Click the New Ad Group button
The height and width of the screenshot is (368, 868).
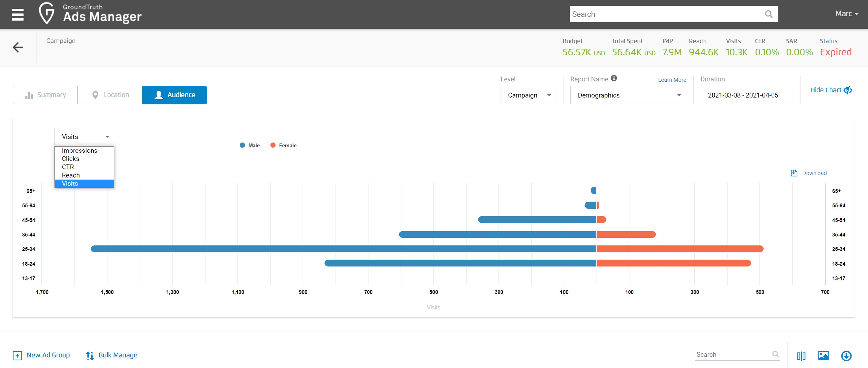[x=41, y=355]
